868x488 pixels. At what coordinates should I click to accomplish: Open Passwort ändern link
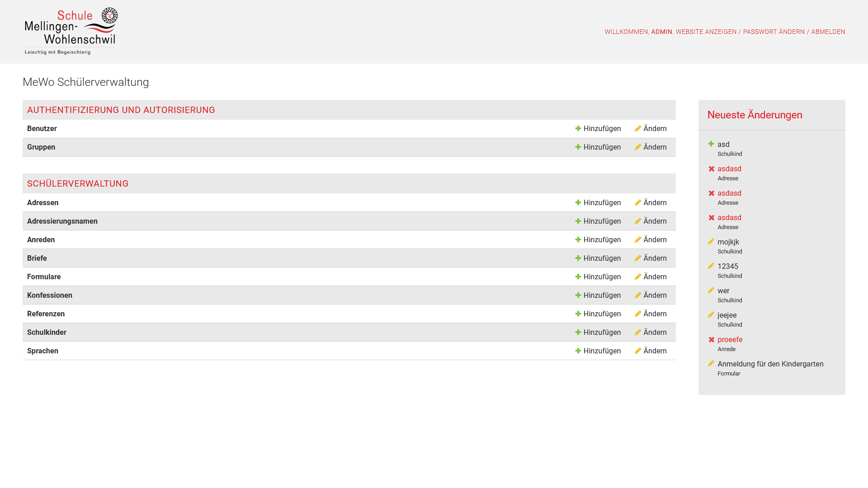point(774,32)
